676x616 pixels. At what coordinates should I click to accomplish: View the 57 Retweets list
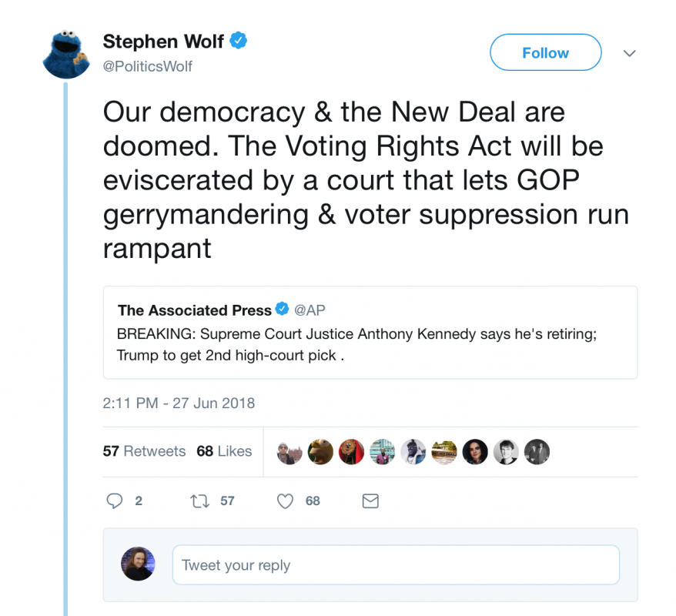[144, 451]
